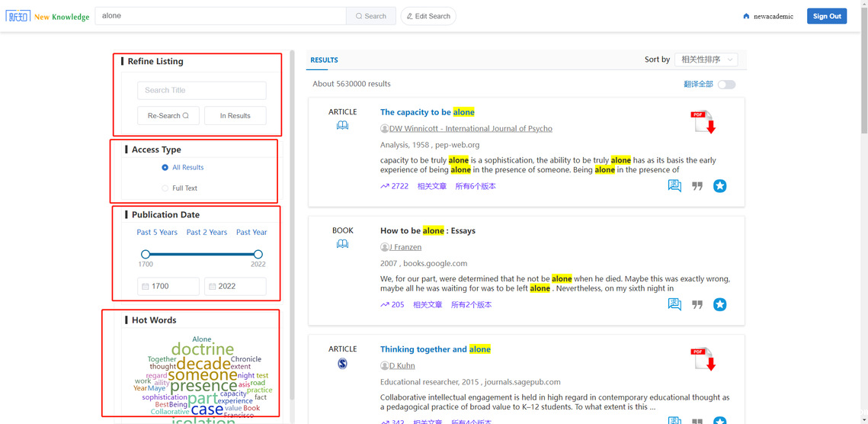Download PDF of 'The capacity to be alone'
The width and height of the screenshot is (868, 424).
click(703, 122)
